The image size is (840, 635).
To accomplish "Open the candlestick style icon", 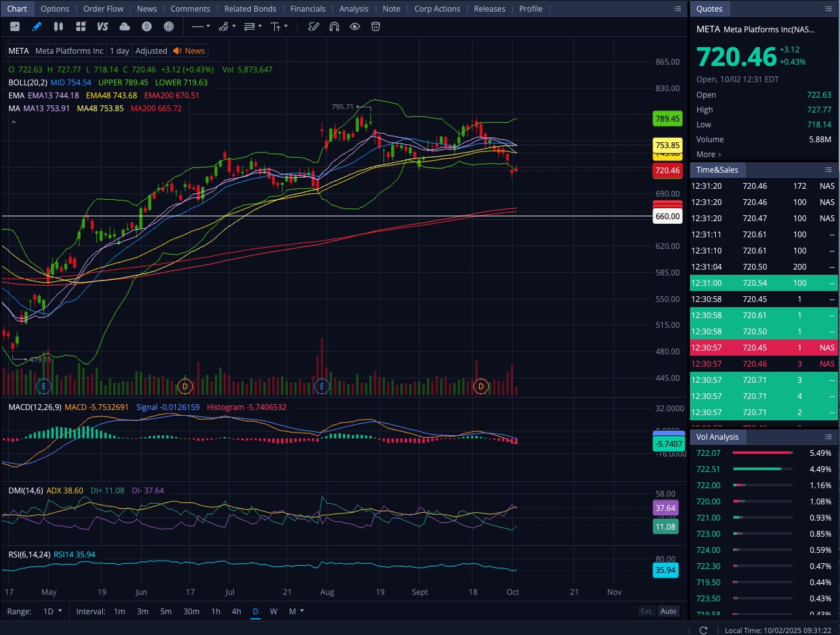I will [58, 27].
